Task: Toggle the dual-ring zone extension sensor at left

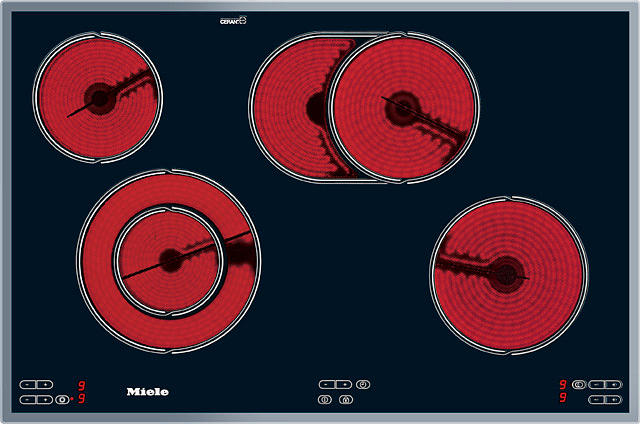Action: click(x=62, y=400)
